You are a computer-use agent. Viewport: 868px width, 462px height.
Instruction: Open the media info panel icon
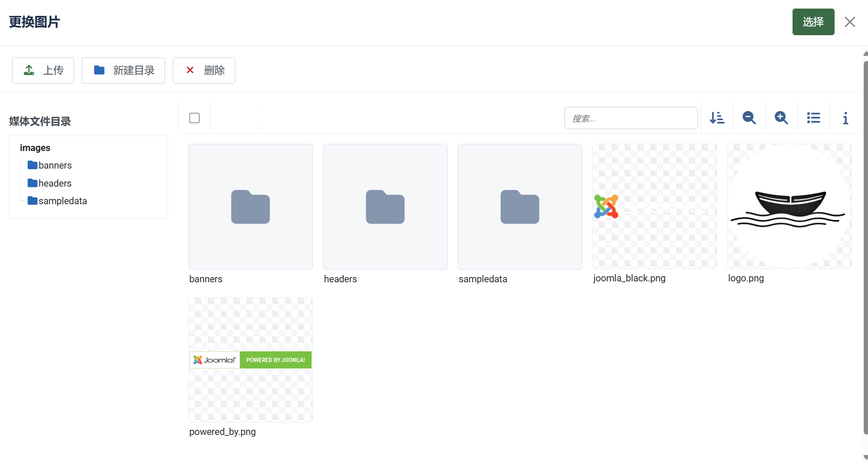845,118
